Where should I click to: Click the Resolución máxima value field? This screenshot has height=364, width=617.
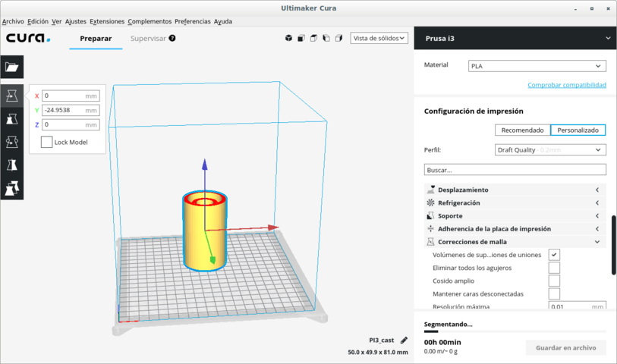578,306
